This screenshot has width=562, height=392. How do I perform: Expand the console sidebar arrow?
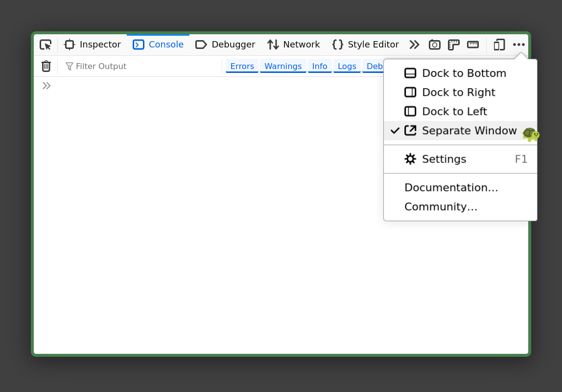click(46, 85)
